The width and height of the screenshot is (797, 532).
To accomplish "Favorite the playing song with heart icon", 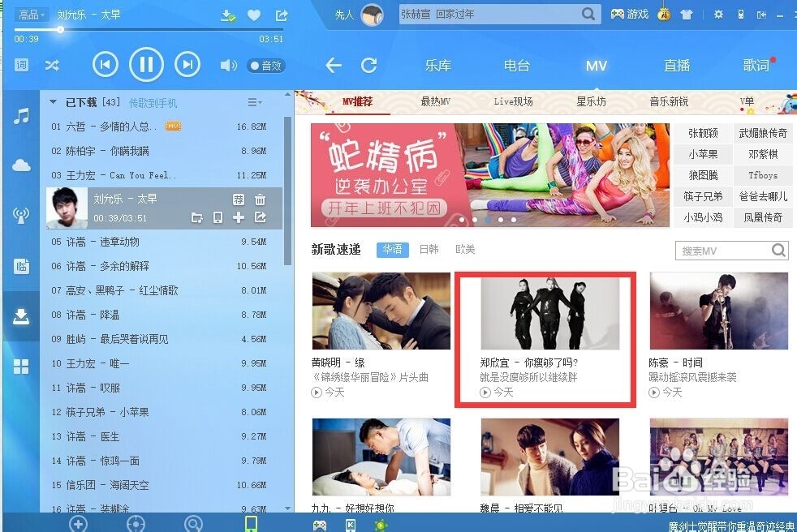I will pos(254,15).
